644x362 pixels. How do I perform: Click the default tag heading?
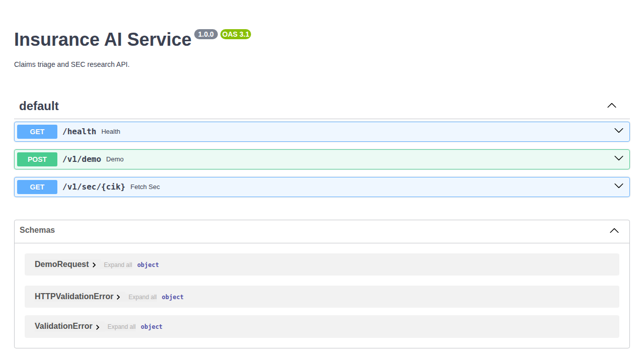tap(39, 106)
